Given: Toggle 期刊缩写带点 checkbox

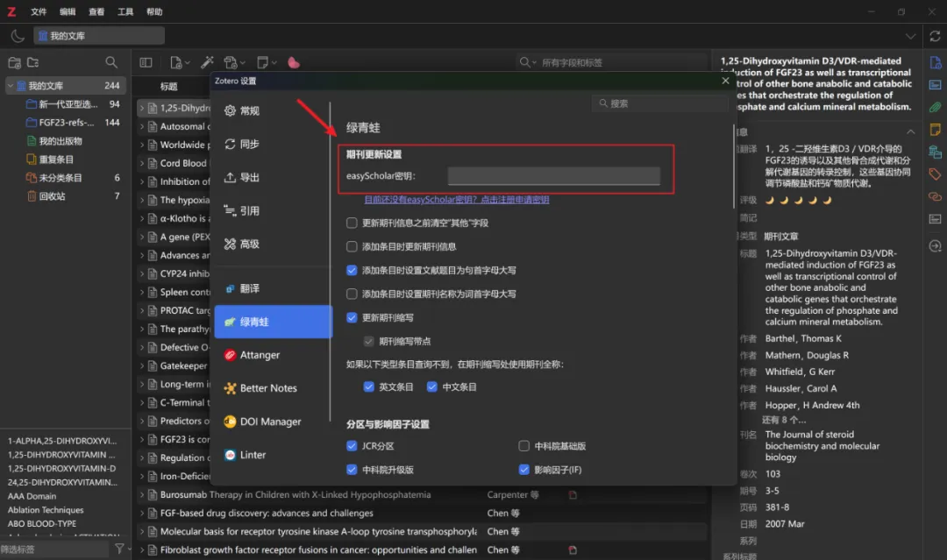Looking at the screenshot, I should 368,342.
